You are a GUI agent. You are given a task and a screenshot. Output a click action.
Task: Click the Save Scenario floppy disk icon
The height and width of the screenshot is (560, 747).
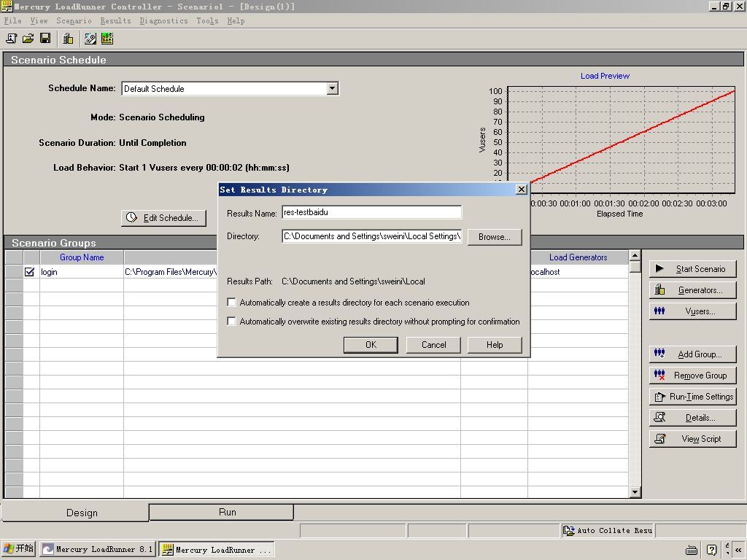point(45,38)
